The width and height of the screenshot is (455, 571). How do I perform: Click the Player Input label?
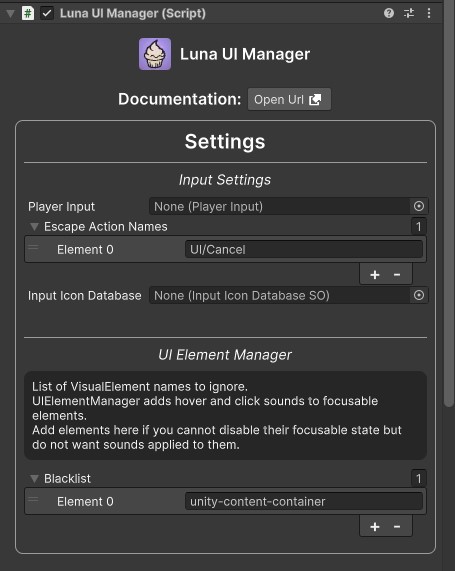(61, 207)
